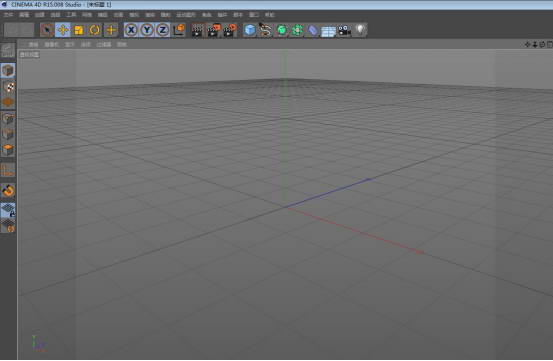Screen dimensions: 553x361
Task: Open the blue cube primitives palette
Action: (250, 30)
